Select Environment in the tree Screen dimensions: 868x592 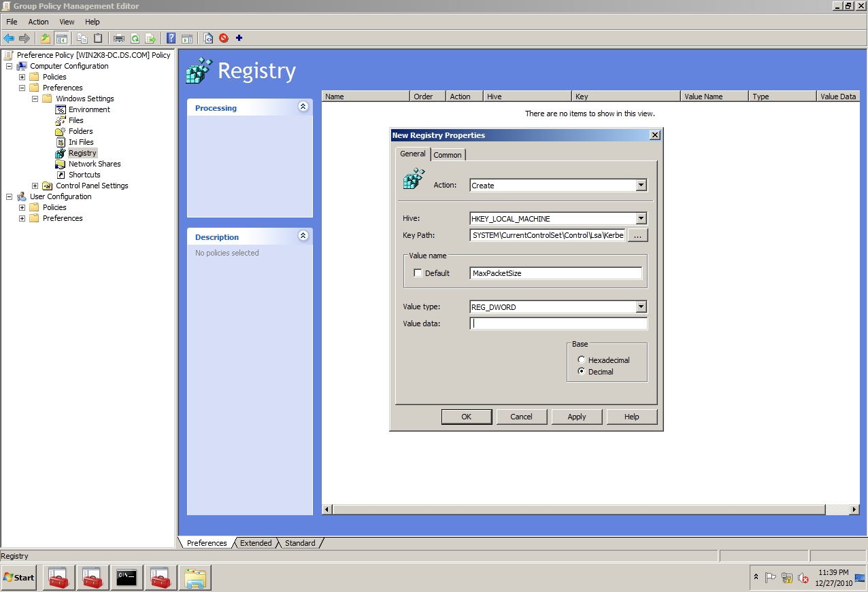tap(88, 109)
